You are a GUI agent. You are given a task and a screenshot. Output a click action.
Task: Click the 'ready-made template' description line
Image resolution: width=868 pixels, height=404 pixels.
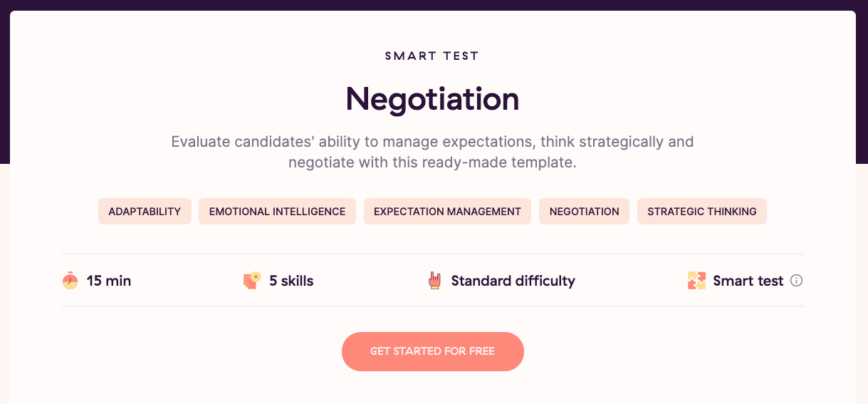click(x=432, y=162)
